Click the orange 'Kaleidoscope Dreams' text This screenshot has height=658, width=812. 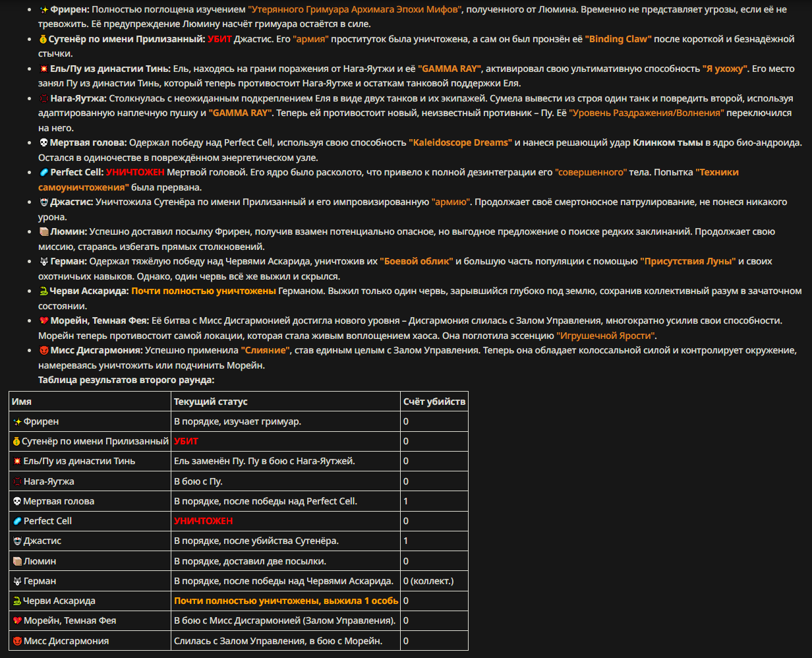[461, 142]
